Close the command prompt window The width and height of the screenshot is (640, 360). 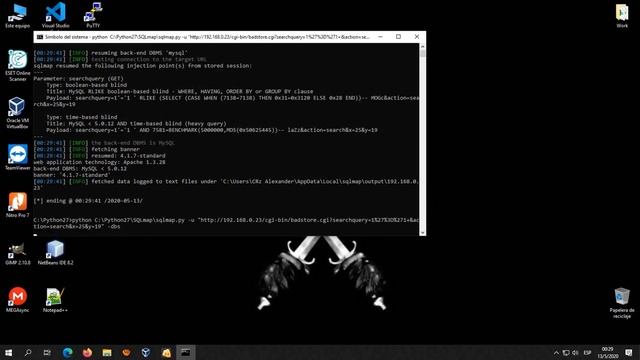417,37
